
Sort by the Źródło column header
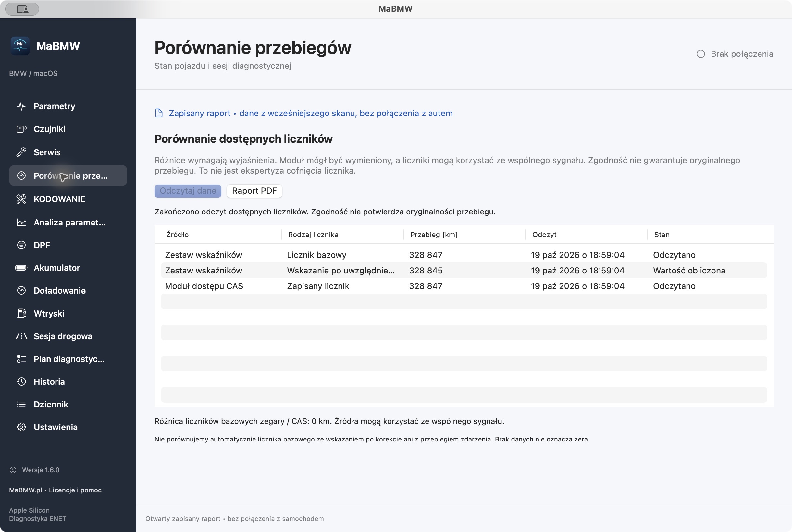click(177, 235)
